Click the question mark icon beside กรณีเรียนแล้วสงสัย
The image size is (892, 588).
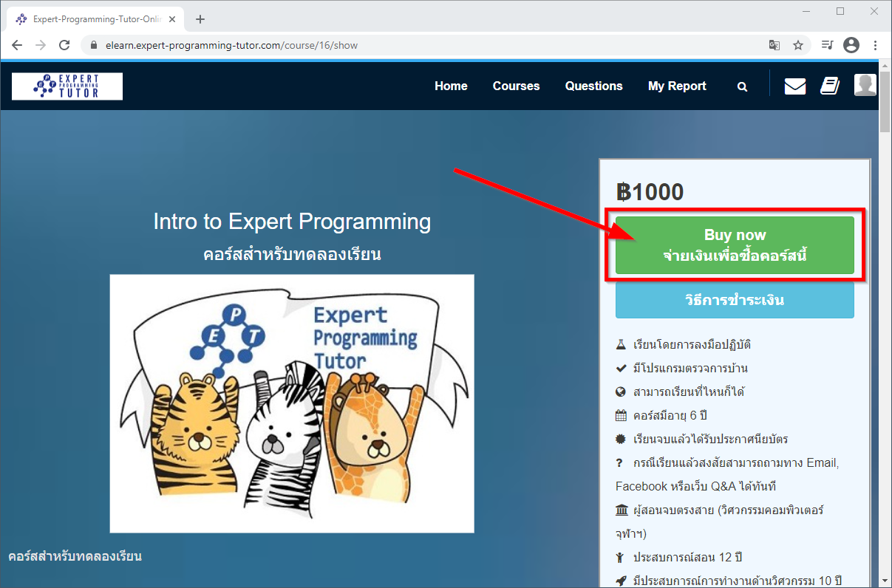coord(619,463)
